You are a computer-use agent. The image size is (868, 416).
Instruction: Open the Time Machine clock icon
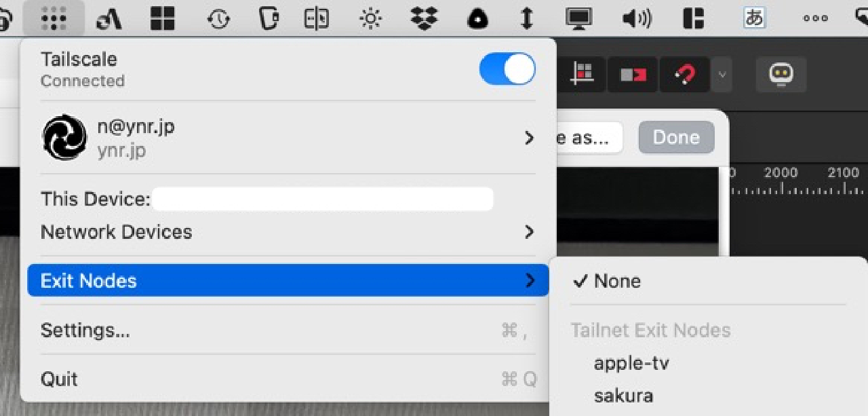point(218,19)
